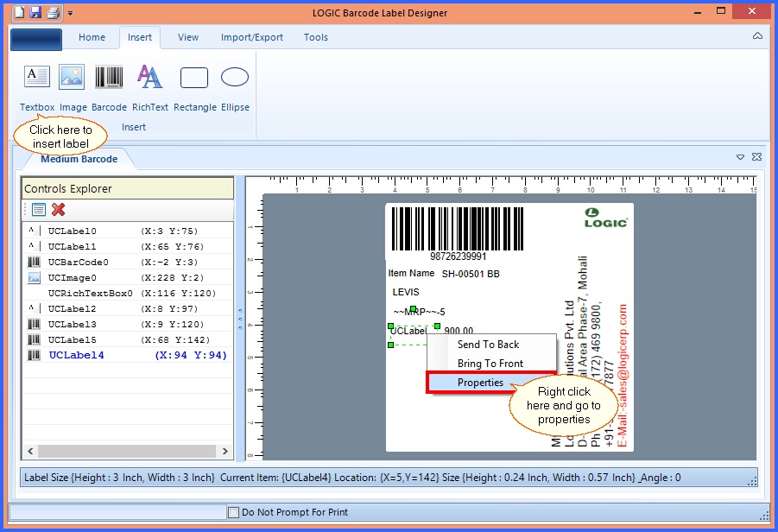The image size is (778, 532).
Task: Click Current Item UCLabel4 in status bar
Action: tap(275, 478)
